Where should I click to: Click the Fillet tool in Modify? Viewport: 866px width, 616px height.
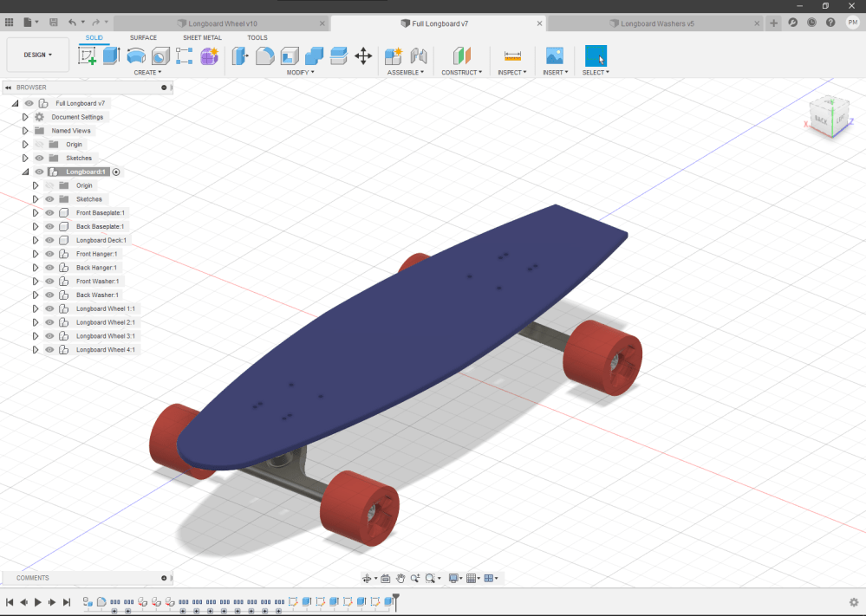point(265,56)
